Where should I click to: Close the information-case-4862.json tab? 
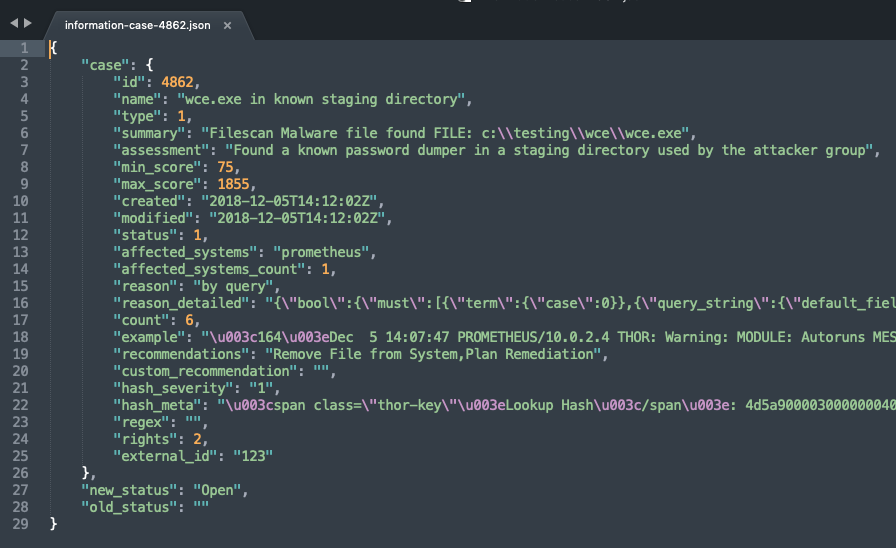coord(227,25)
